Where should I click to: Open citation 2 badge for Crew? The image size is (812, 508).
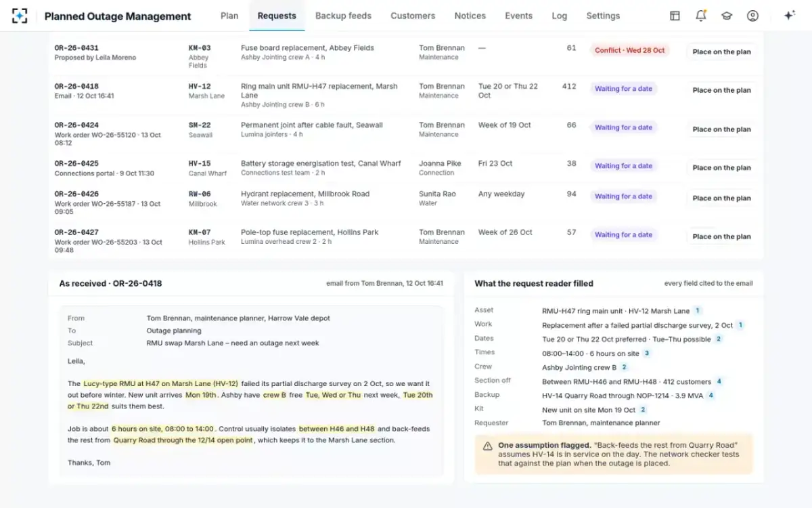click(x=624, y=367)
